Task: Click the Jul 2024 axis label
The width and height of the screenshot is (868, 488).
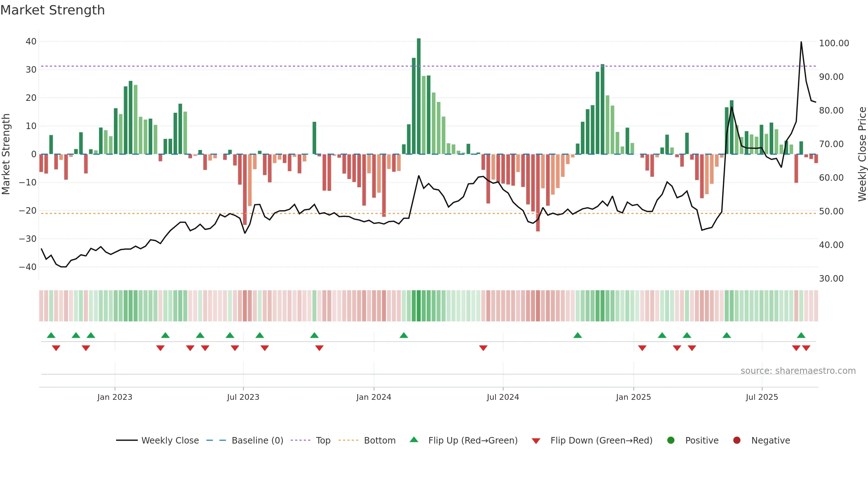Action: pos(503,397)
